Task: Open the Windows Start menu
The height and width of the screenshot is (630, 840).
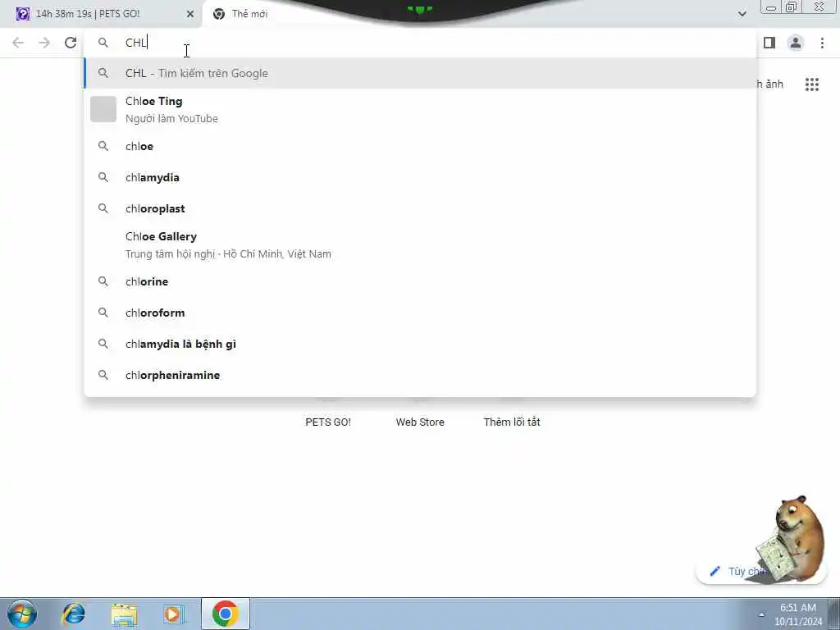Action: pyautogui.click(x=22, y=614)
